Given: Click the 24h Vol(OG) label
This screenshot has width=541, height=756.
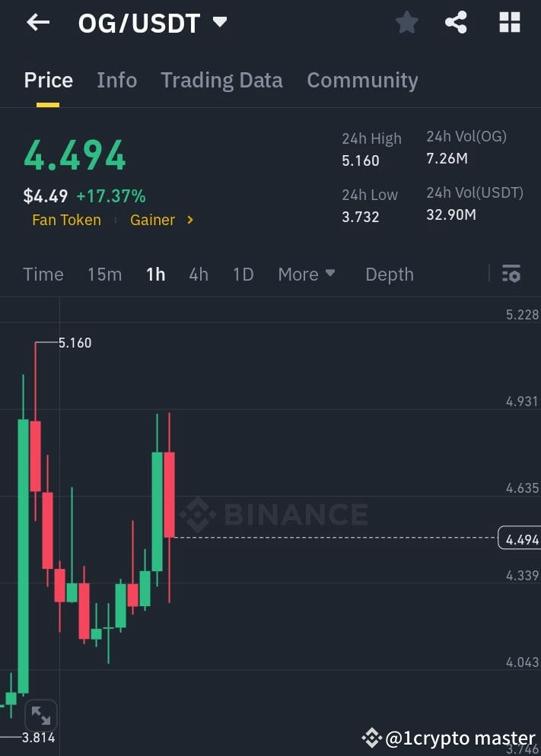Looking at the screenshot, I should coord(466,137).
